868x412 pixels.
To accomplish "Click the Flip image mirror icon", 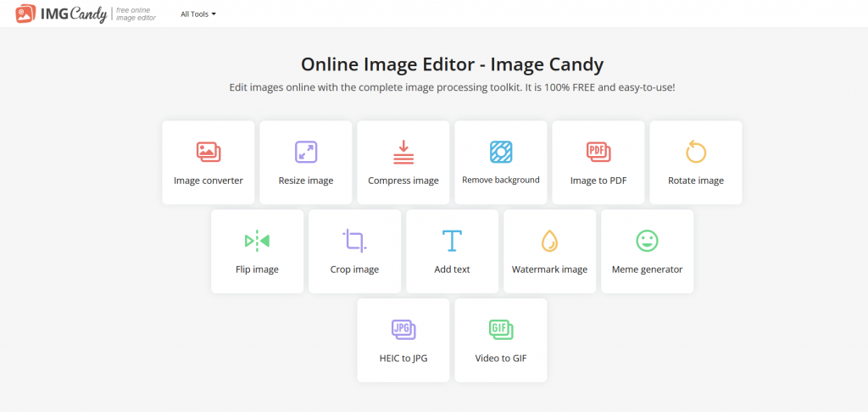I will pos(257,241).
